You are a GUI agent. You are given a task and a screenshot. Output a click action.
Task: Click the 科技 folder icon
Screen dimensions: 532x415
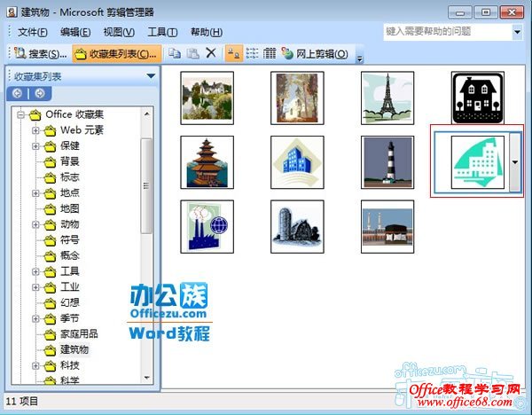click(50, 366)
